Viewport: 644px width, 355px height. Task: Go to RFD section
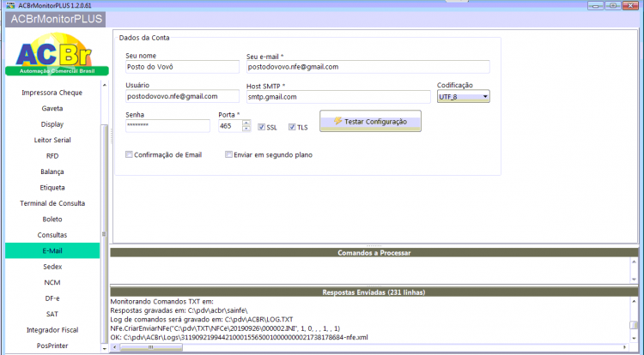[52, 156]
